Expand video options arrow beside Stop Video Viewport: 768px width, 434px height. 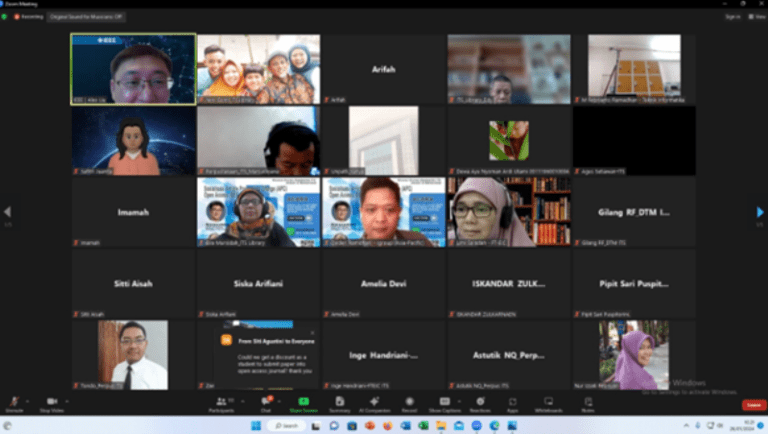(x=62, y=399)
